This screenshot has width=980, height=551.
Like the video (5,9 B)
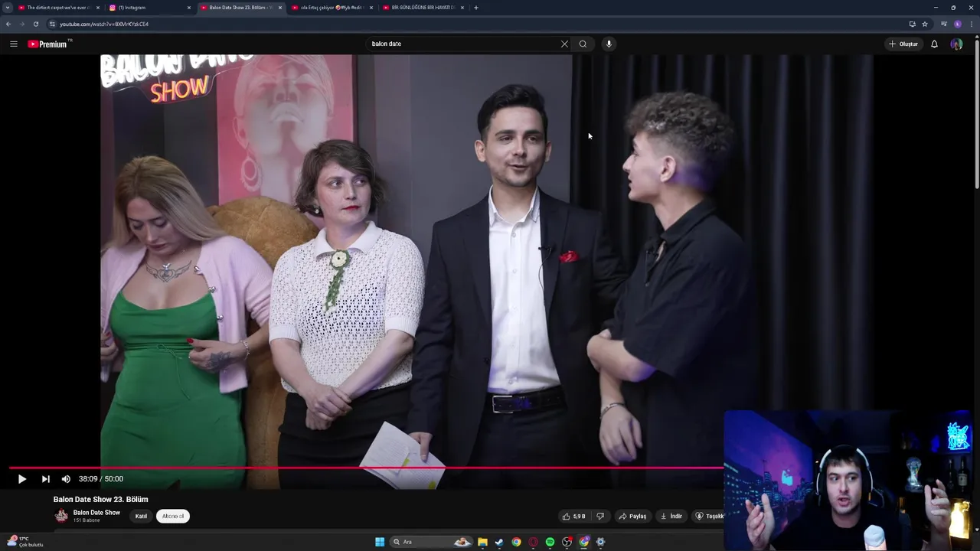(573, 517)
